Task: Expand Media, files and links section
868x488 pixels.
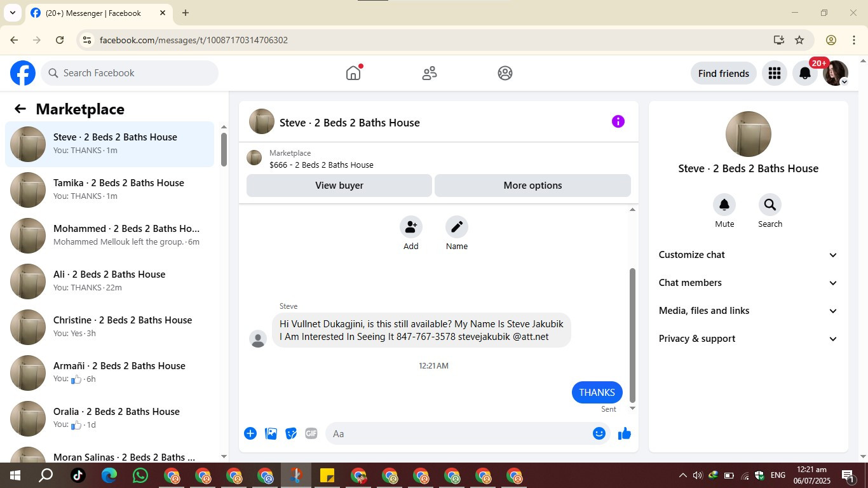Action: click(748, 311)
